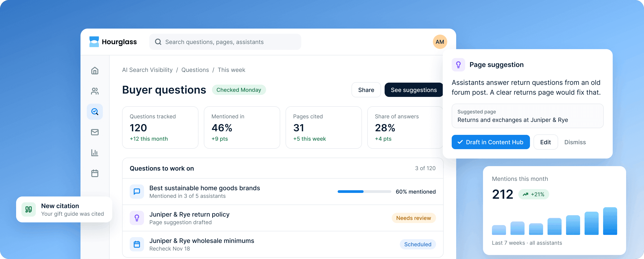Click Edit in Page suggestion card
644x259 pixels.
coord(546,142)
